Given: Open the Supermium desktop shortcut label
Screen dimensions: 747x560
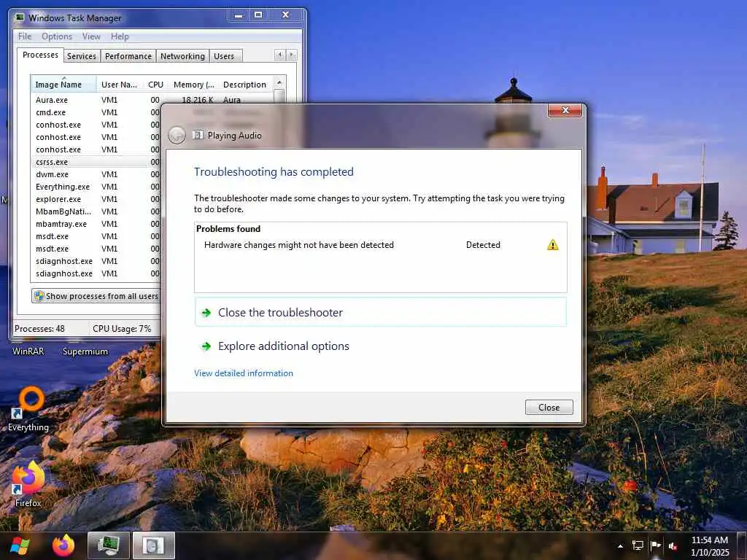Looking at the screenshot, I should click(85, 351).
